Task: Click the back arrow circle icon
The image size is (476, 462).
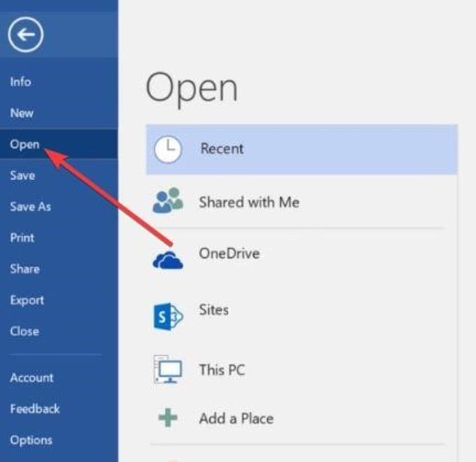Action: [x=26, y=34]
